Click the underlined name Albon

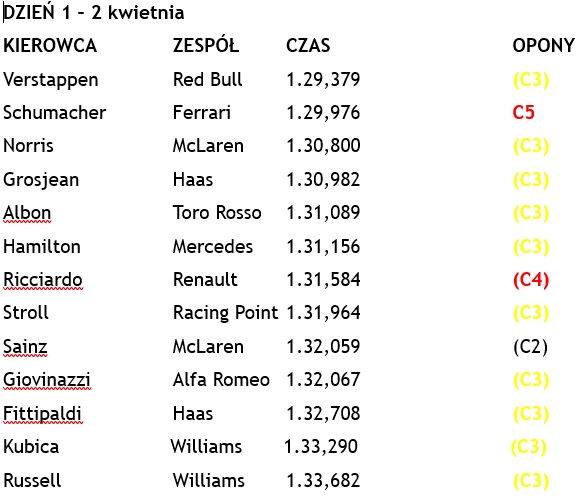(27, 213)
